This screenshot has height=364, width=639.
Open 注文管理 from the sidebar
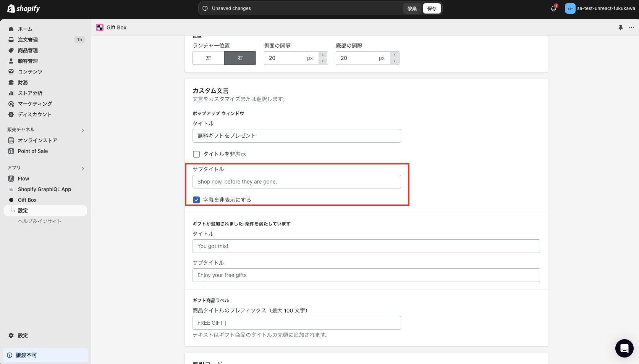click(x=27, y=39)
